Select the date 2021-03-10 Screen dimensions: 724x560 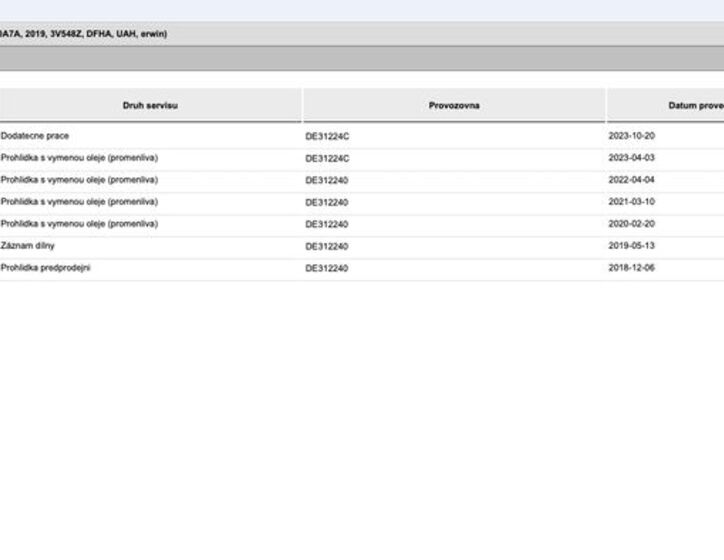pyautogui.click(x=632, y=202)
